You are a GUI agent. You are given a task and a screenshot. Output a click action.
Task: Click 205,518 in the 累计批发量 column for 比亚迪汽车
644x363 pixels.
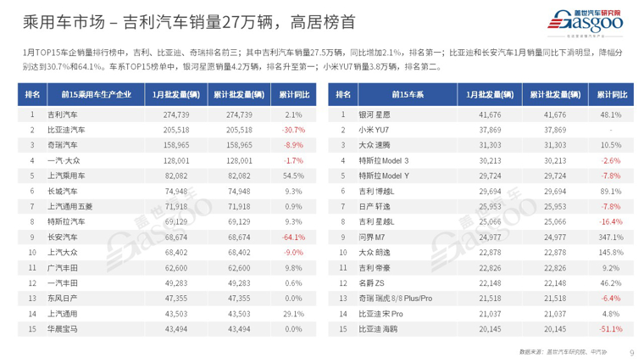(239, 130)
